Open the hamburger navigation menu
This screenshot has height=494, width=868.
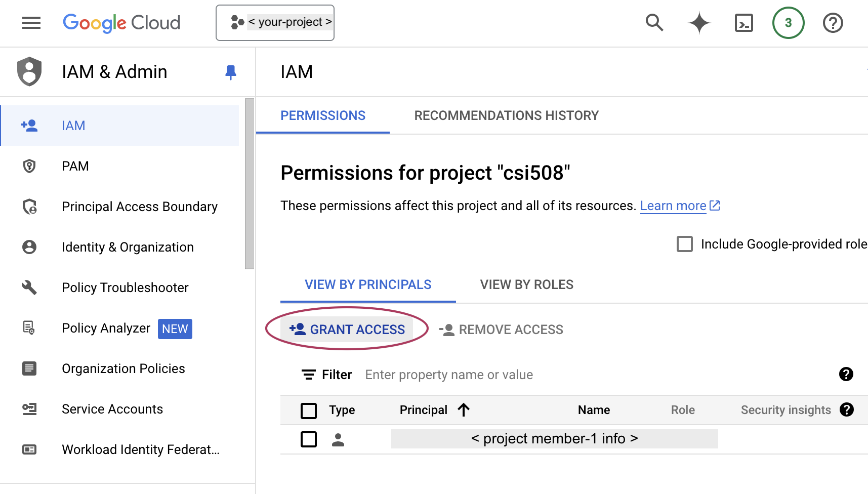[x=31, y=23]
